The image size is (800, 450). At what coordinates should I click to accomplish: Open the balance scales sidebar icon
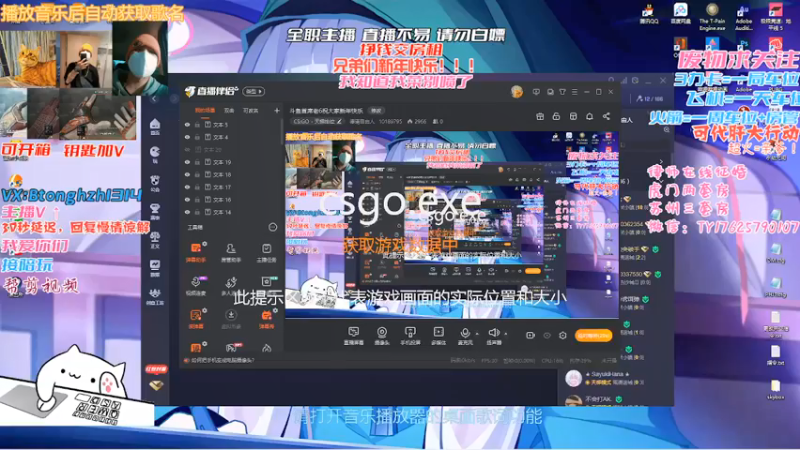point(155,239)
